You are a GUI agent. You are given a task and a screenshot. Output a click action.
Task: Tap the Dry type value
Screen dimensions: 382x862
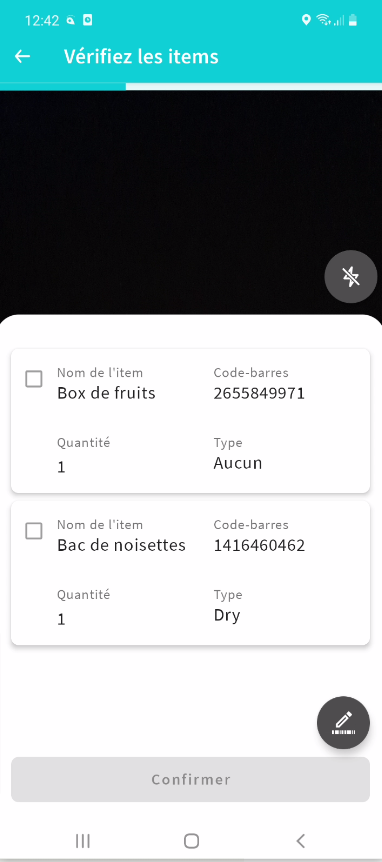227,616
